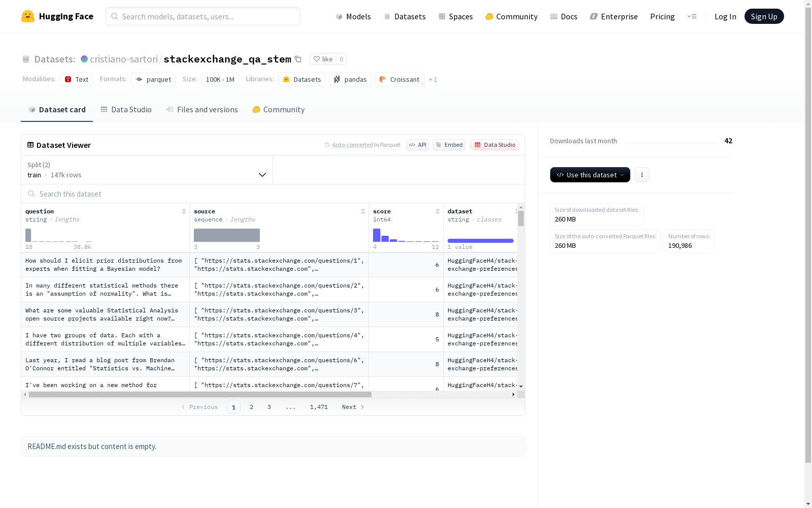
Task: Click the Next page button
Action: tap(353, 407)
